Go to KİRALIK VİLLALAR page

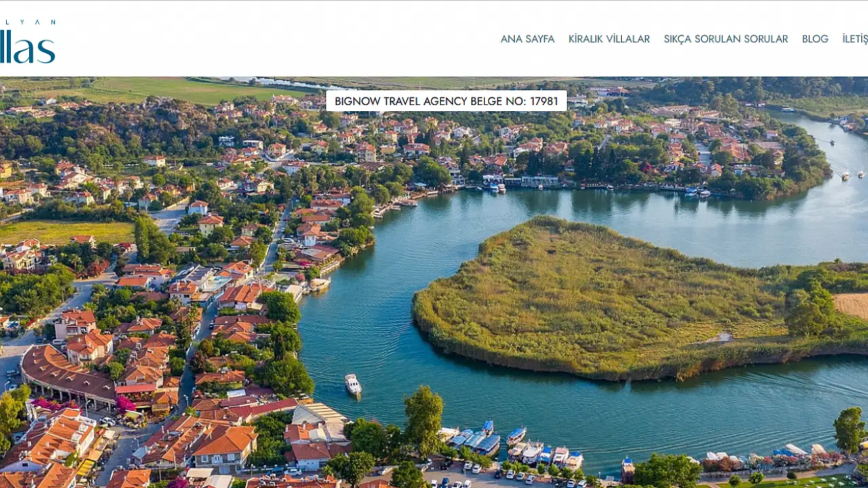(609, 39)
